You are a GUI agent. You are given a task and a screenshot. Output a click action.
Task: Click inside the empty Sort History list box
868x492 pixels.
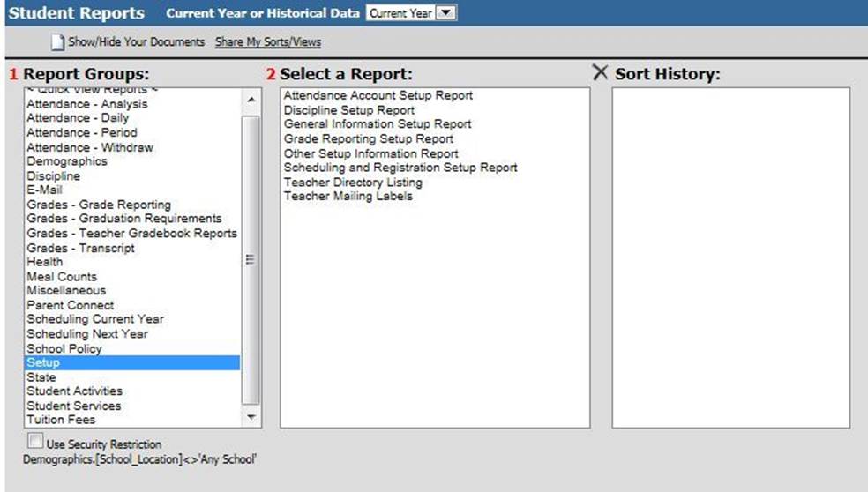coord(730,257)
